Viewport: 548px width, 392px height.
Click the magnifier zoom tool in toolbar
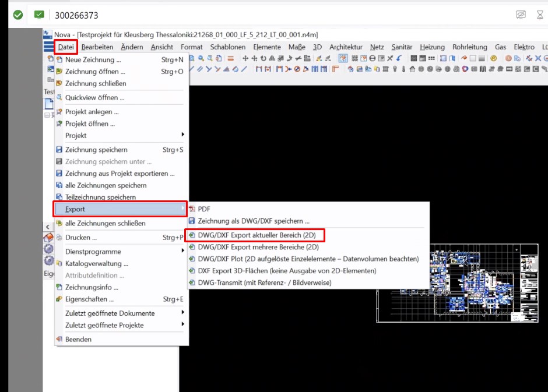[201, 58]
